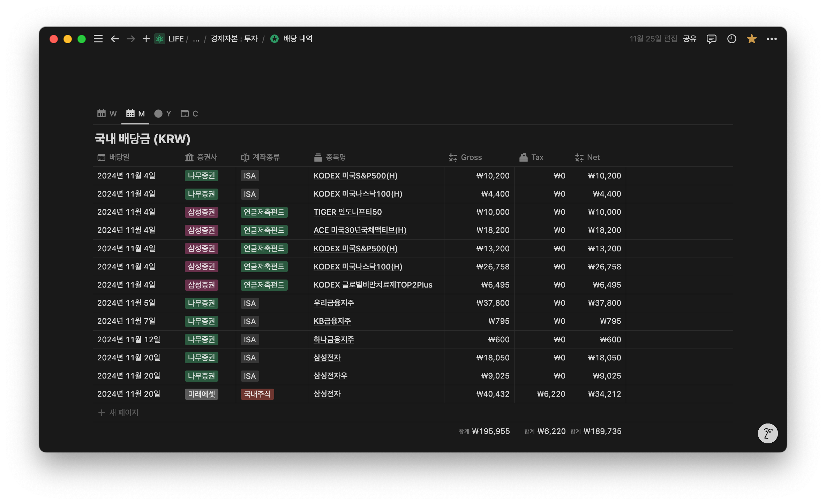The width and height of the screenshot is (826, 504).
Task: Open the 우리금융지주 row entry
Action: (333, 303)
